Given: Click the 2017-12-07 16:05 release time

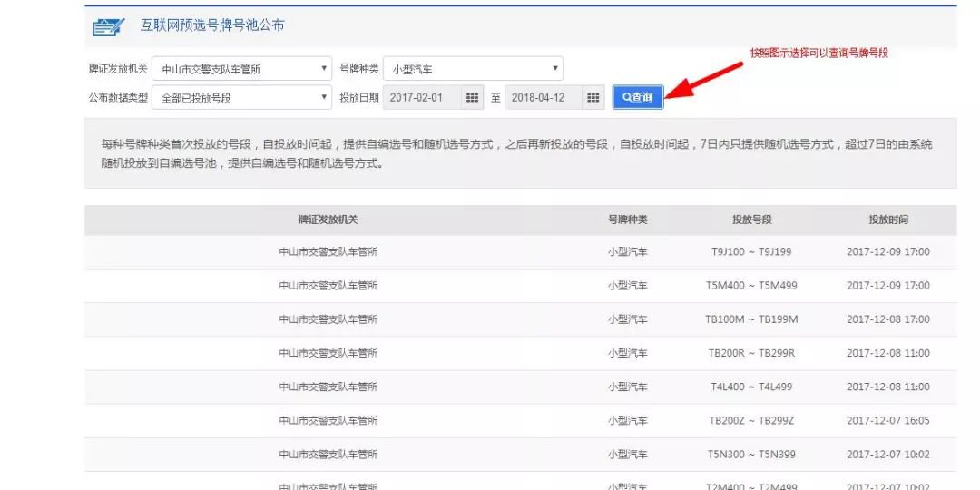Looking at the screenshot, I should click(887, 420).
